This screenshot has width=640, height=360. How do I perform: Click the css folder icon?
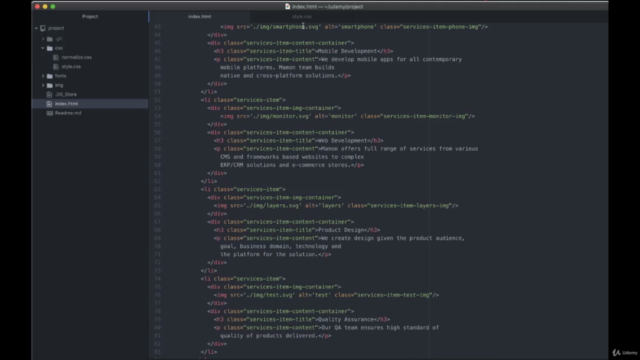click(x=50, y=48)
